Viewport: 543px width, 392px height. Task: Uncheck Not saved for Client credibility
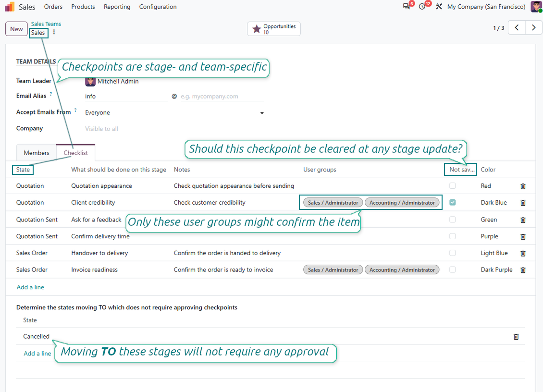pyautogui.click(x=452, y=203)
